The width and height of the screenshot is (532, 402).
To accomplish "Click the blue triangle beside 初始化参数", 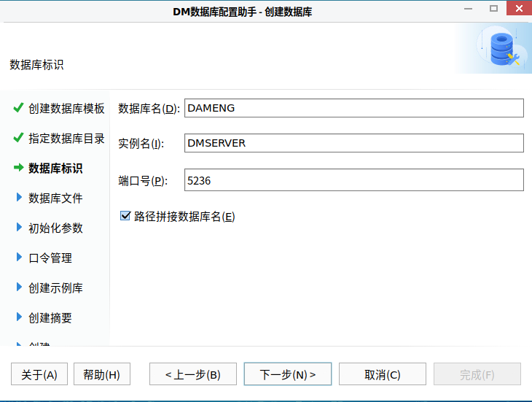I will pos(19,227).
